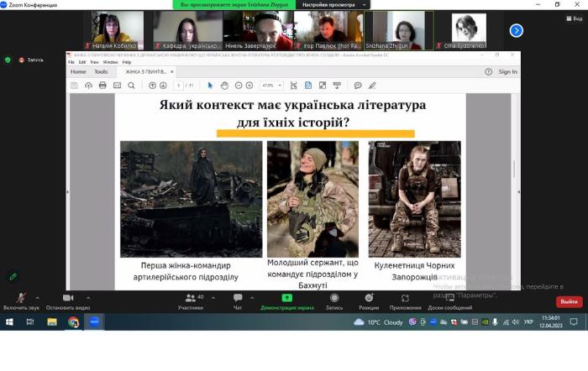This screenshot has width=588, height=371.
Task: Switch to the Tools tab
Action: click(101, 72)
